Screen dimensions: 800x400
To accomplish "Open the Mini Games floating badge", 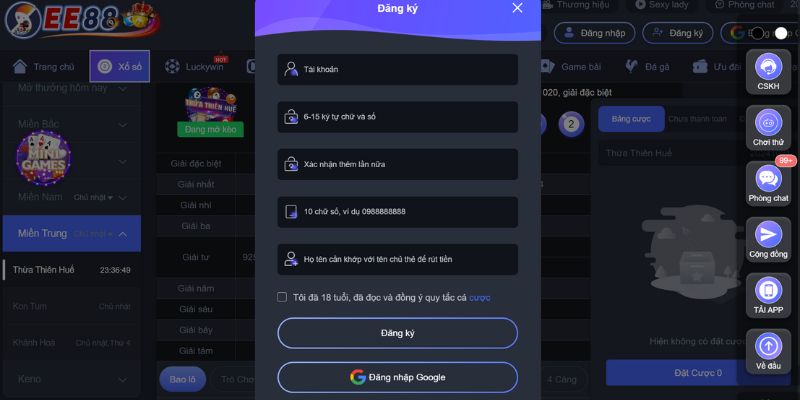I will [43, 158].
